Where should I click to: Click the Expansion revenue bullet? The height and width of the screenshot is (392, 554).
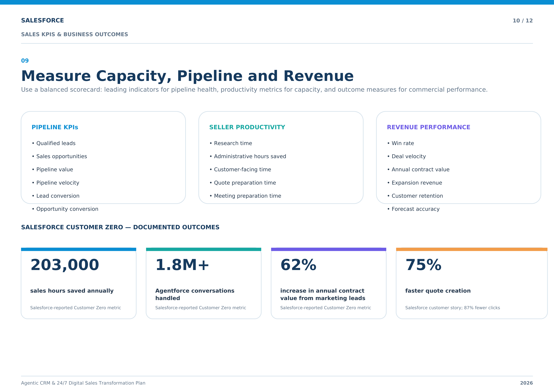pos(415,183)
